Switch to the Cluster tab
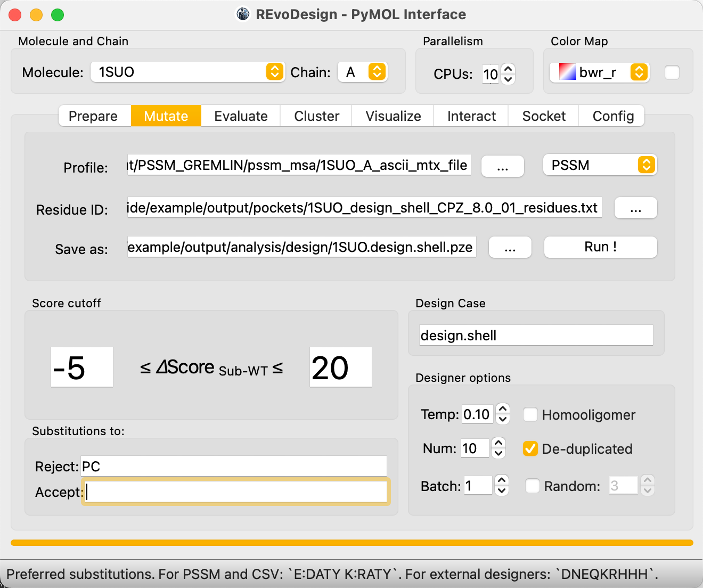703x588 pixels. [316, 116]
